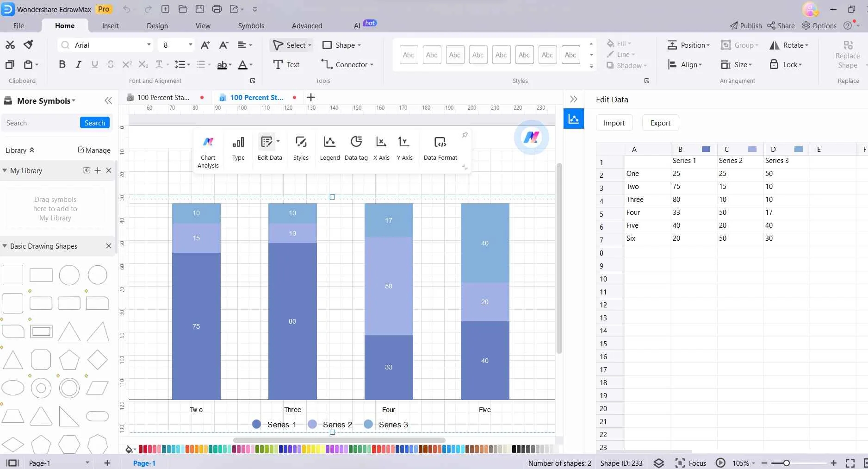Open chart Styles option

coord(301,148)
